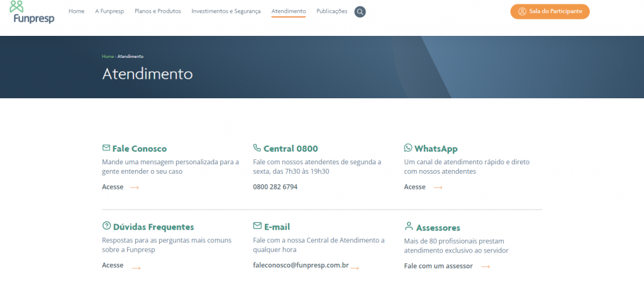
Task: Click the Sala do Participante button
Action: point(550,11)
